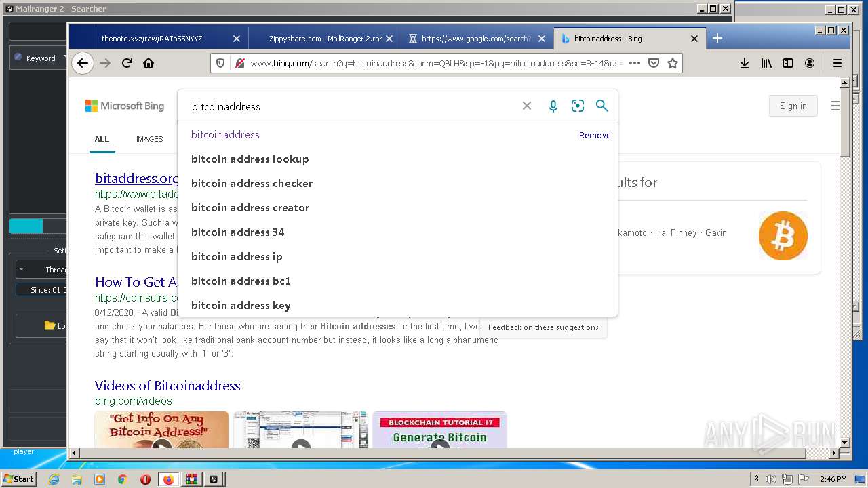Remove the bitcoinaddress history suggestion
868x488 pixels.
[595, 136]
